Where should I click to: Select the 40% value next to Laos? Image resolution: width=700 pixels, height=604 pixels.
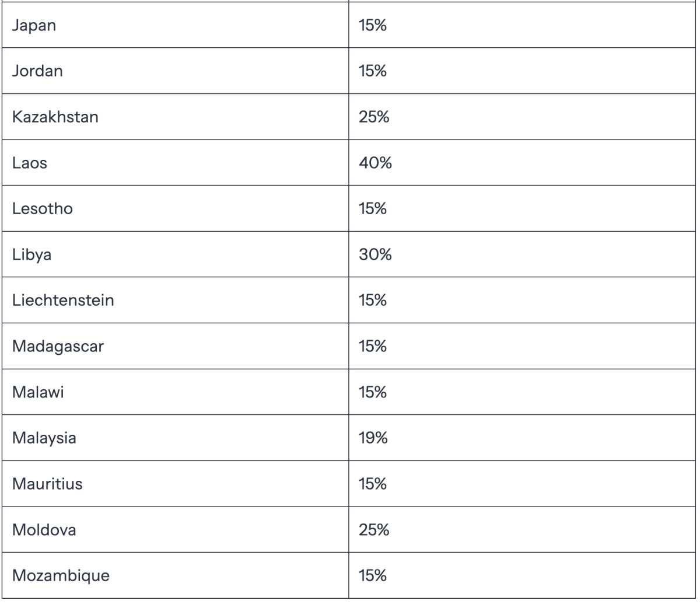click(375, 163)
